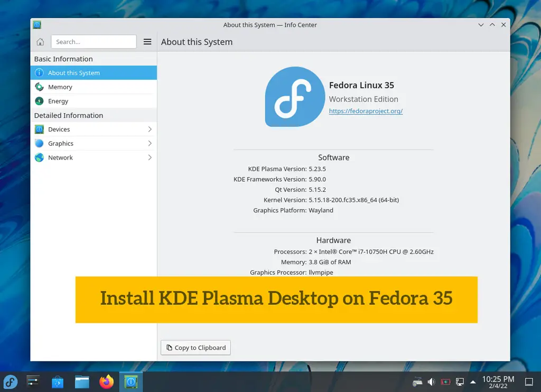Click the Info Center taskbar entry
The height and width of the screenshot is (392, 541).
click(x=131, y=382)
